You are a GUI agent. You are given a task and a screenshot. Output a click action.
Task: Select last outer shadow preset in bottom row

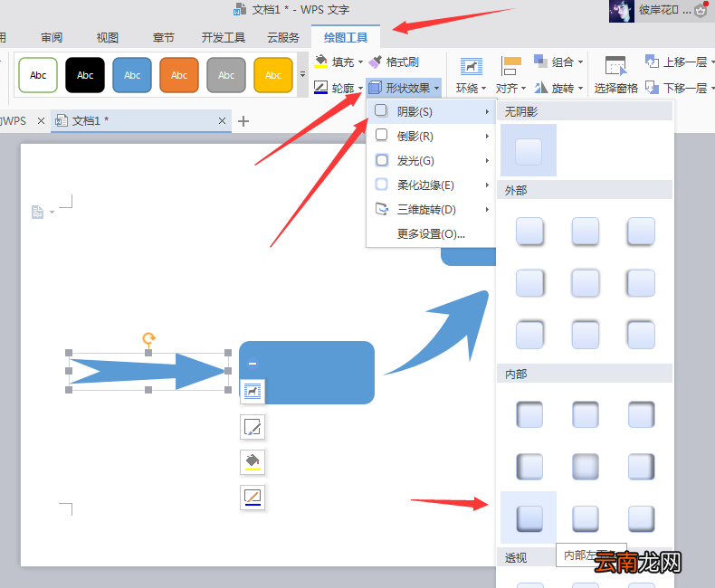click(x=641, y=335)
